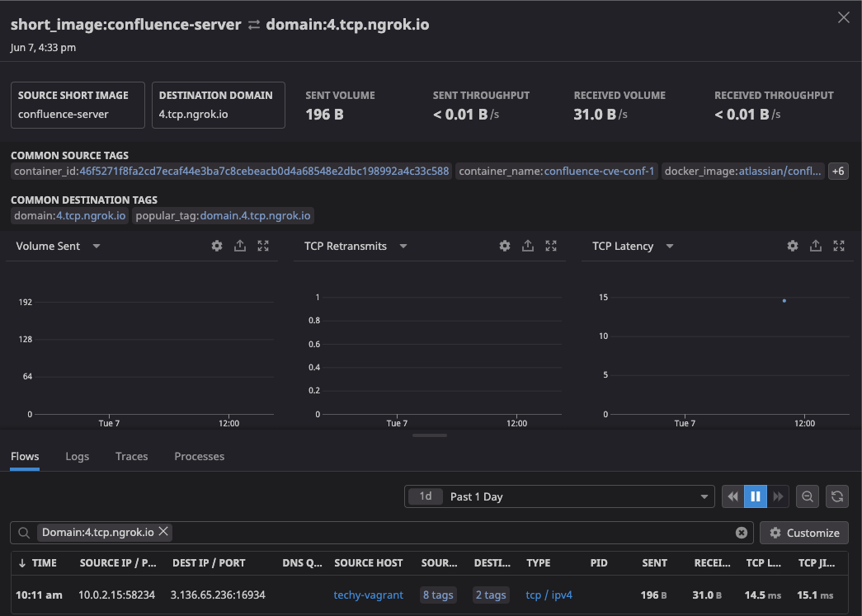Skip backward in the flow timeline
Screen dimensions: 862x616
[732, 496]
